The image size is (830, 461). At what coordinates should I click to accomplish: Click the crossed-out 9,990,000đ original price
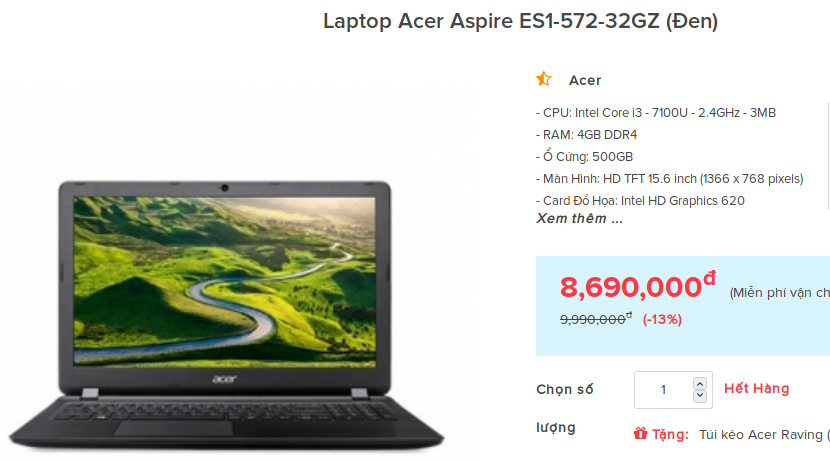point(596,319)
